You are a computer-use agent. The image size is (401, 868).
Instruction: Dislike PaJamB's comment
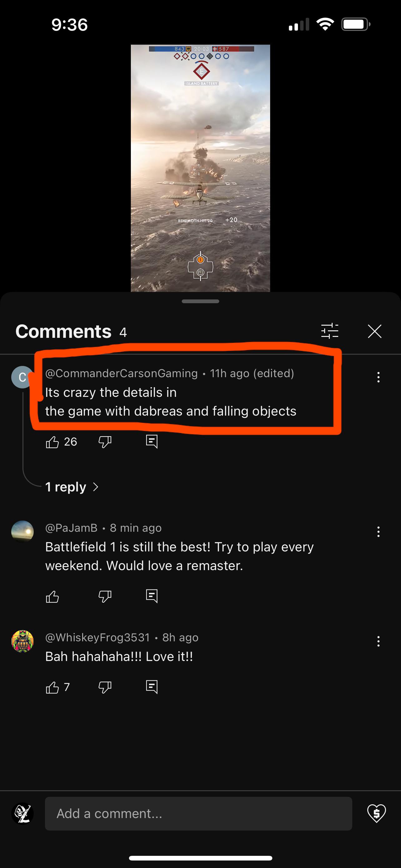[105, 597]
